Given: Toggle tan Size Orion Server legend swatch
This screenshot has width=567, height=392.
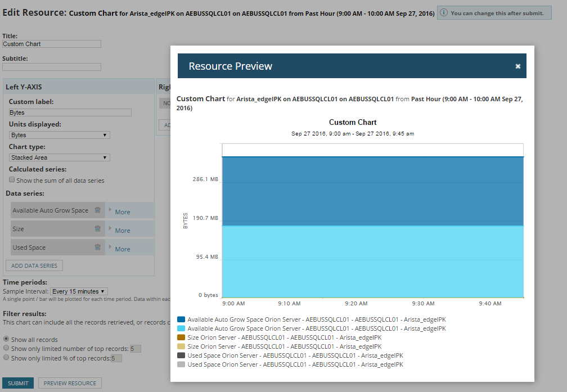Looking at the screenshot, I should click(x=181, y=346).
